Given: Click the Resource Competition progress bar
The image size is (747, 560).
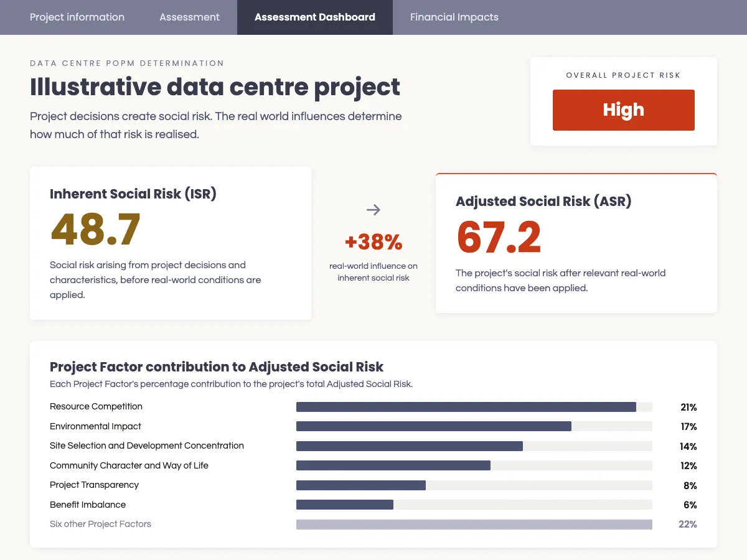Looking at the screenshot, I should [474, 407].
